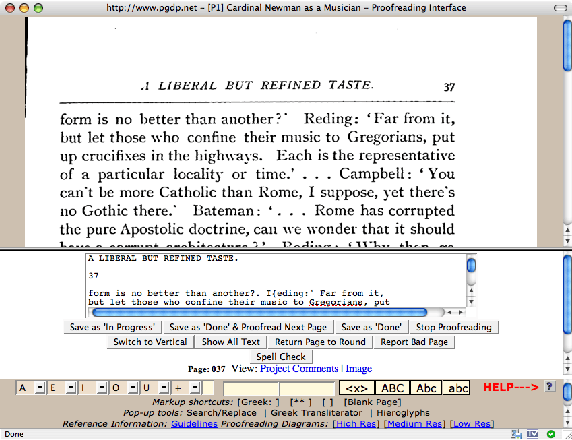Click 'A LIBERAL BUT REFINED TASTE.' in the text area
Screen dimensions: 572x440
[163, 258]
